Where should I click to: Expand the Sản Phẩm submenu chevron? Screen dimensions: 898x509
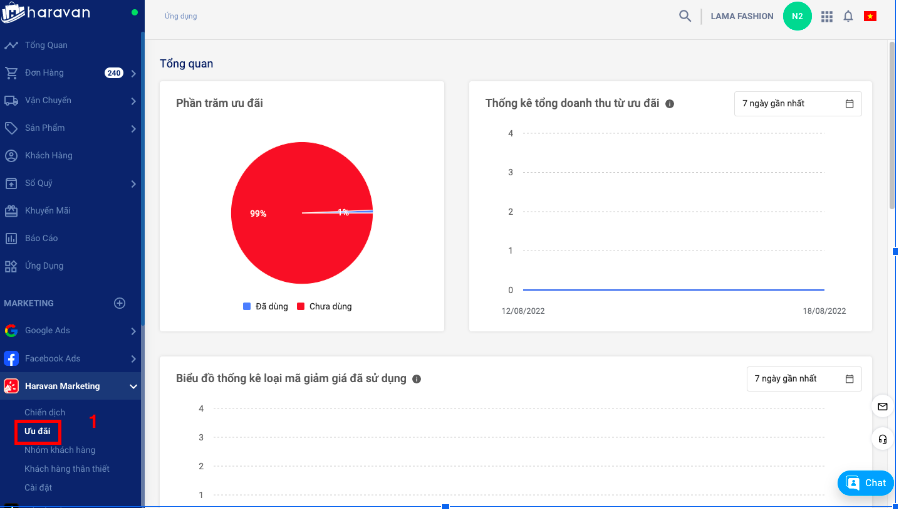[133, 128]
